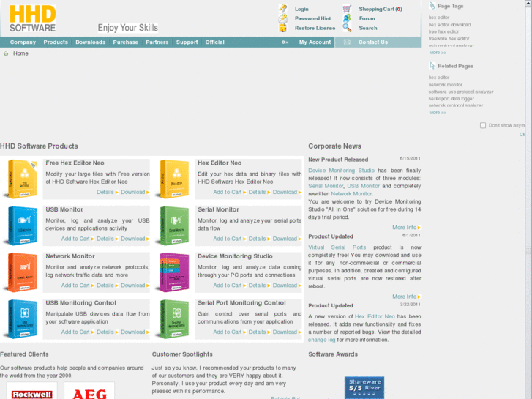
Task: Click the Shopping Cart icon
Action: [347, 9]
